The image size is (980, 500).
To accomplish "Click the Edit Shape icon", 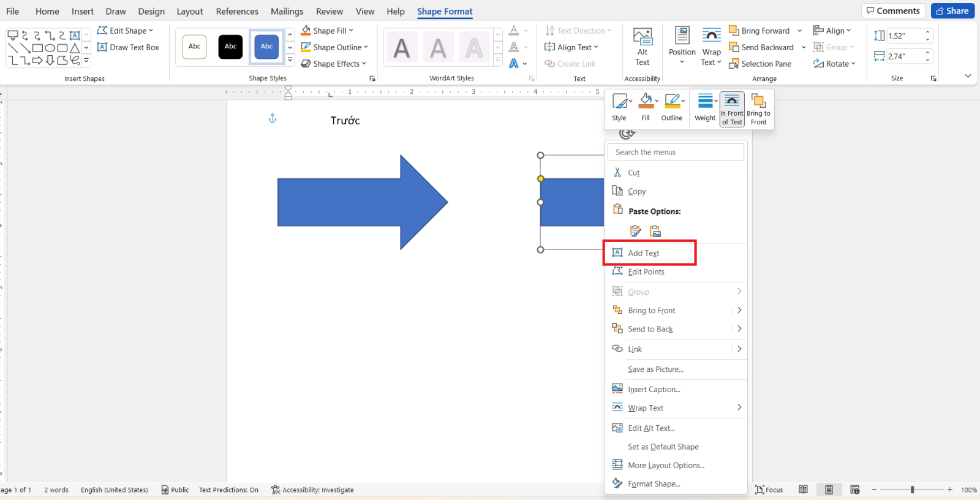I will (102, 31).
